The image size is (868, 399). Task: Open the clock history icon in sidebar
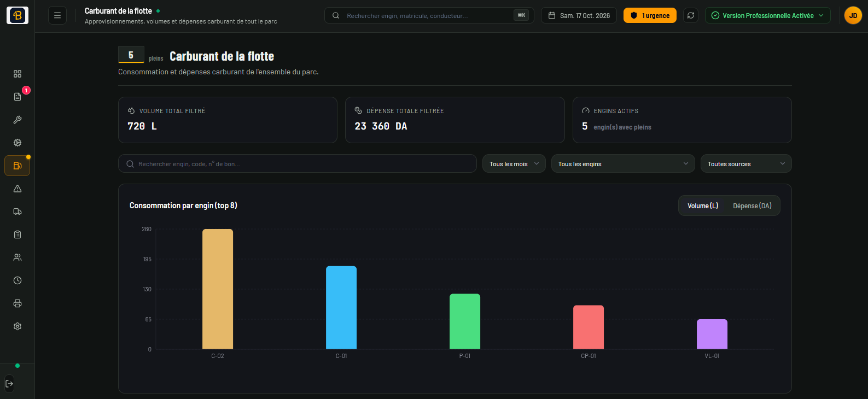(18, 280)
